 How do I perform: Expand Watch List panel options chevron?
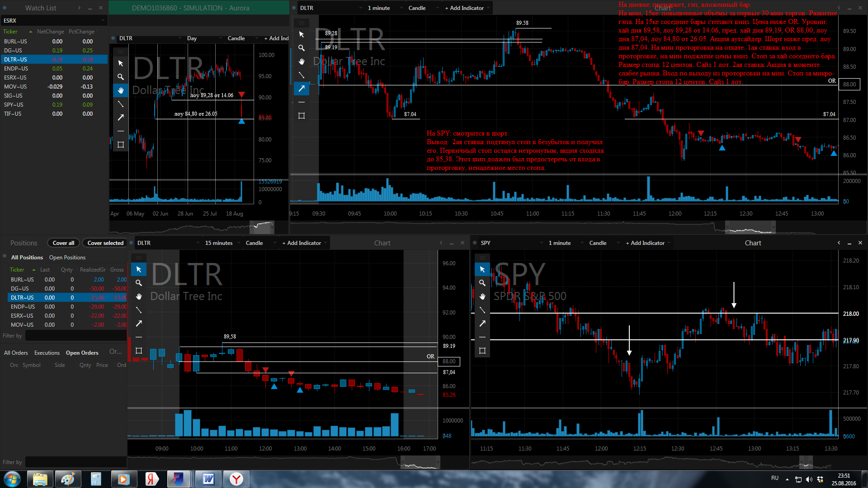pyautogui.click(x=79, y=8)
